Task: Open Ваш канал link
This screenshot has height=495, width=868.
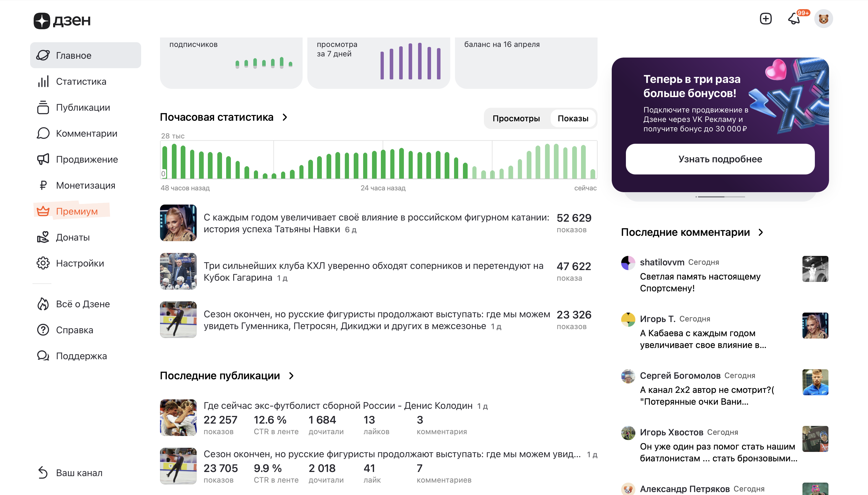Action: (79, 473)
